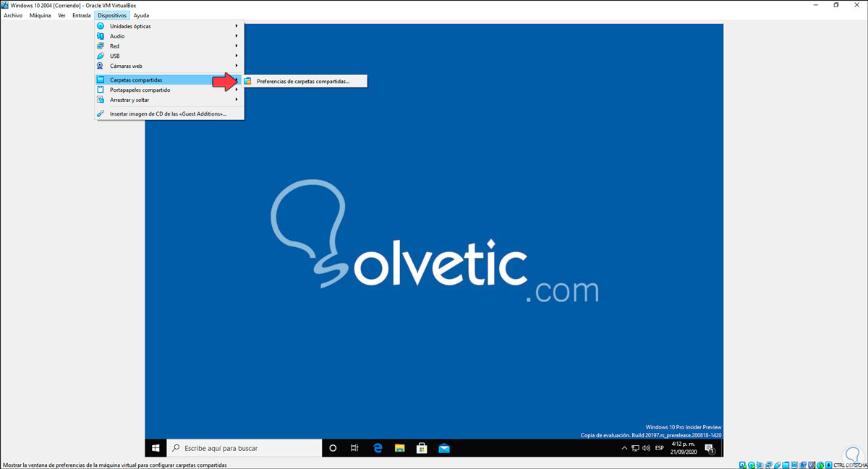
Task: Click the recording status bar icon
Action: (803, 464)
